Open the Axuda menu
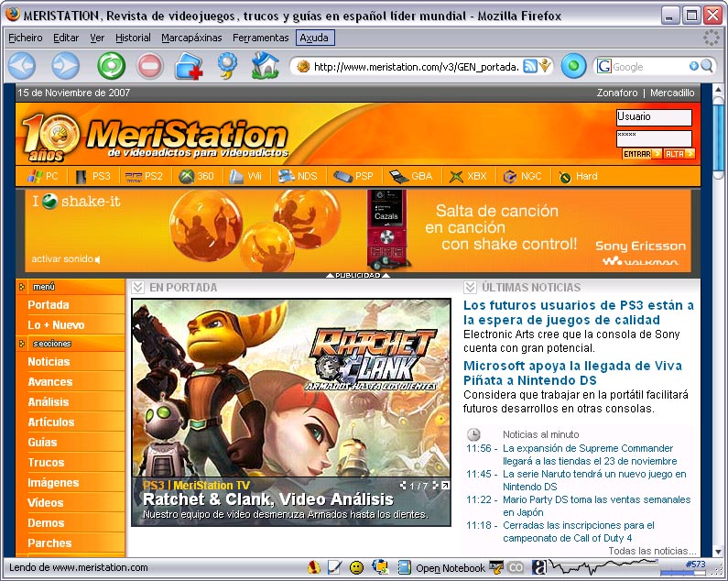The image size is (728, 581). [x=315, y=38]
